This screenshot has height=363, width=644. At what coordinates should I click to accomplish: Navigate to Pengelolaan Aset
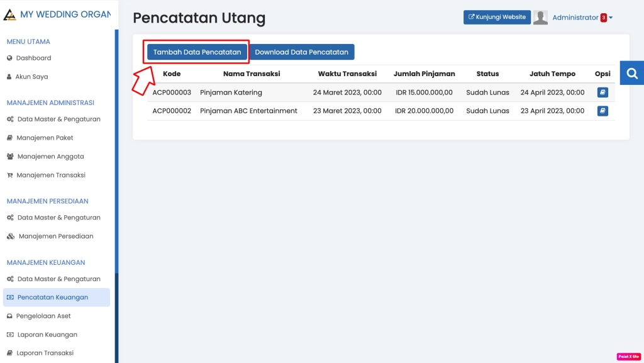coord(42,316)
